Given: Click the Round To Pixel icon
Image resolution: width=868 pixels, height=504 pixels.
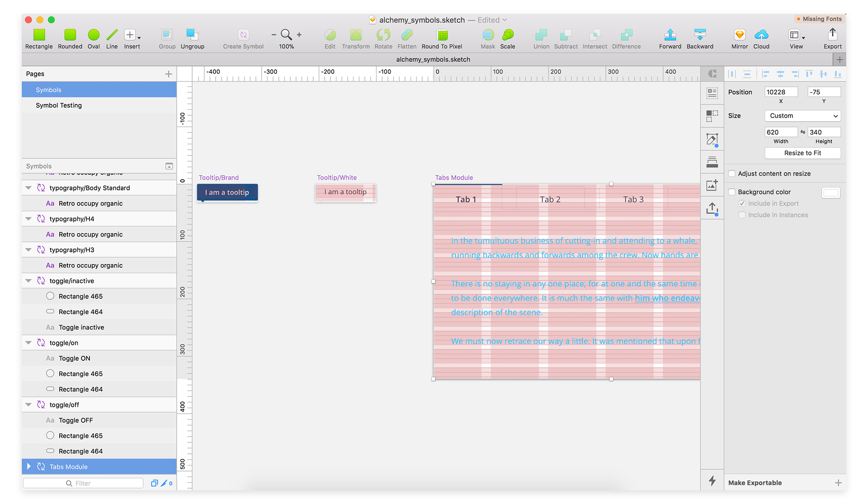Looking at the screenshot, I should [x=442, y=35].
